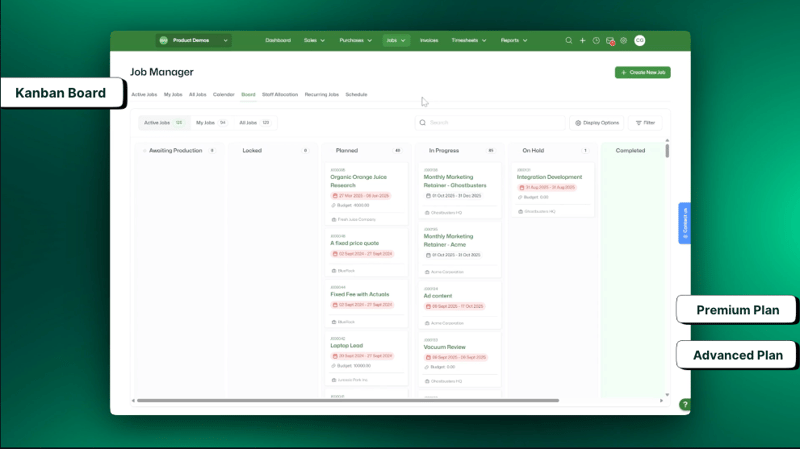Click the user avatar in top bar
The width and height of the screenshot is (800, 449).
(639, 41)
